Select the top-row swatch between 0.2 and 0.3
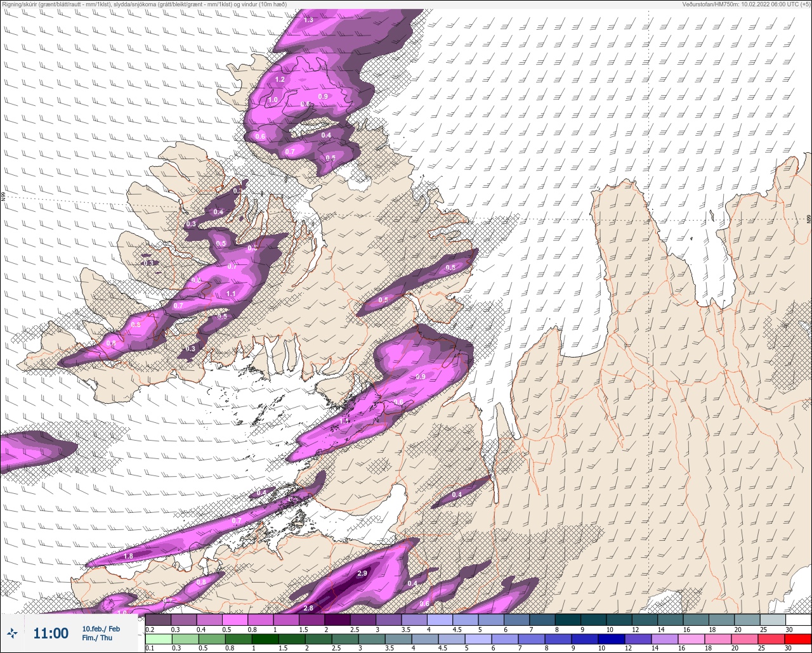Screen dimensions: 812x653 tap(158, 619)
